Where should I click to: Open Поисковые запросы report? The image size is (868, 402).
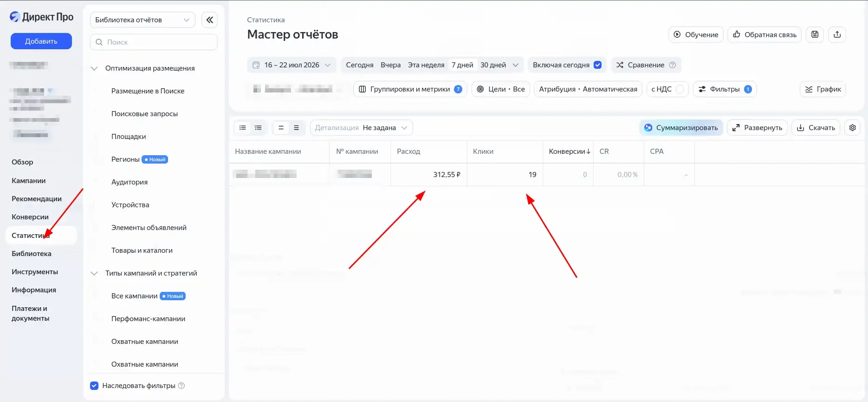tap(144, 114)
